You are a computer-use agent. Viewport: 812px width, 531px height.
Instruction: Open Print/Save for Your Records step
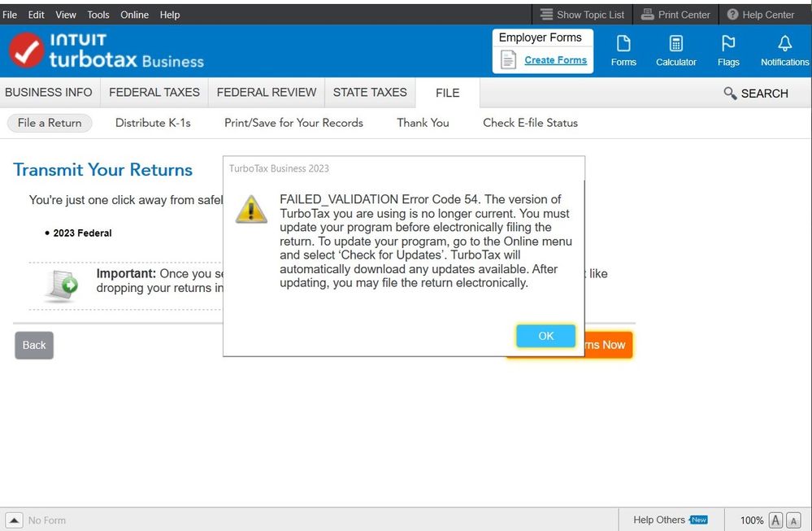click(293, 123)
